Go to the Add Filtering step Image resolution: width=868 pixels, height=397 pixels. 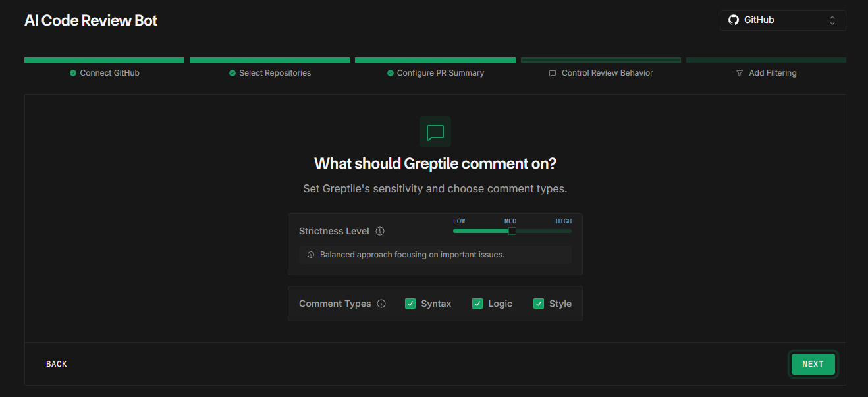click(766, 73)
